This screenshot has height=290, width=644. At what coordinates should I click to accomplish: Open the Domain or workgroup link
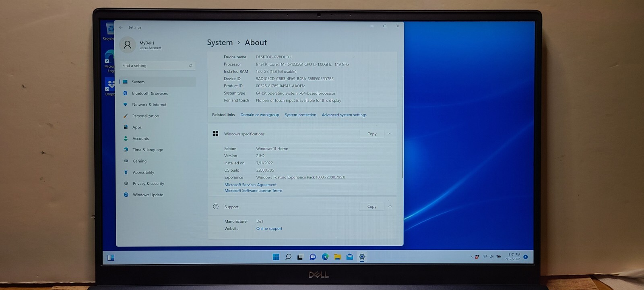(x=260, y=115)
